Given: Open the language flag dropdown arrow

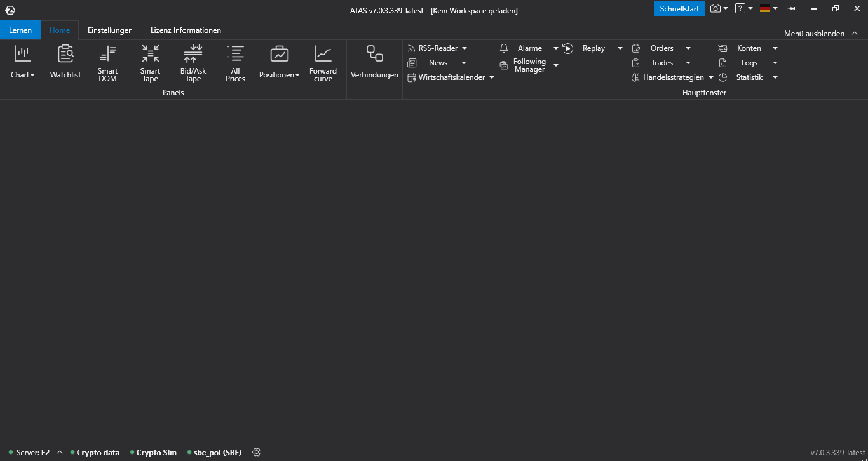Looking at the screenshot, I should coord(775,9).
